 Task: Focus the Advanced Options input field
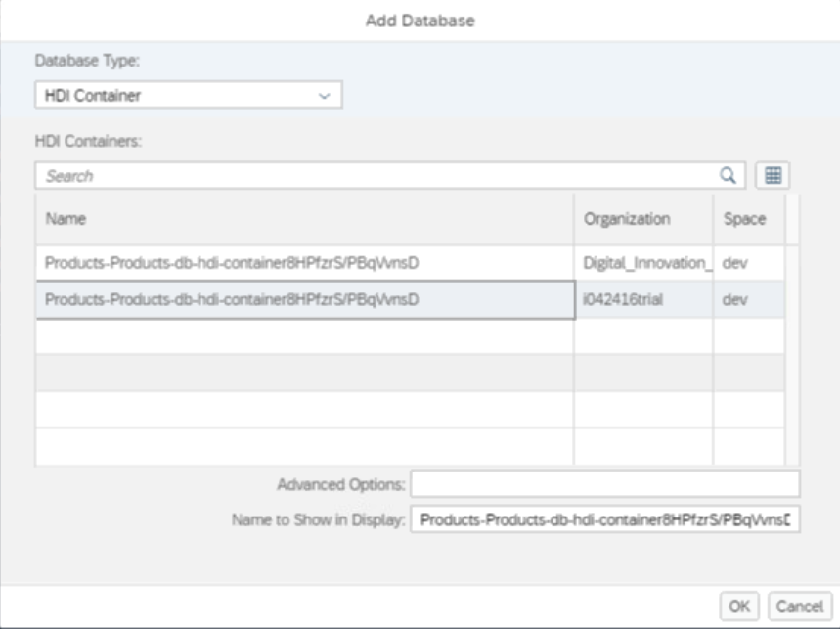[x=604, y=484]
